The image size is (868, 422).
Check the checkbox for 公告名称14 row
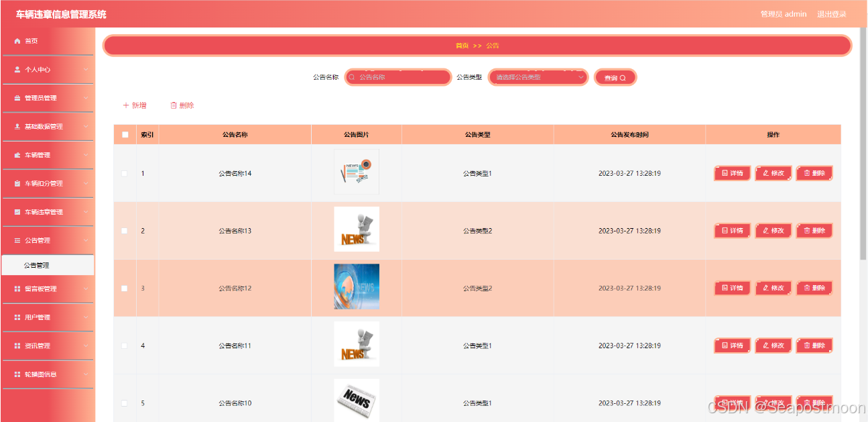[124, 172]
